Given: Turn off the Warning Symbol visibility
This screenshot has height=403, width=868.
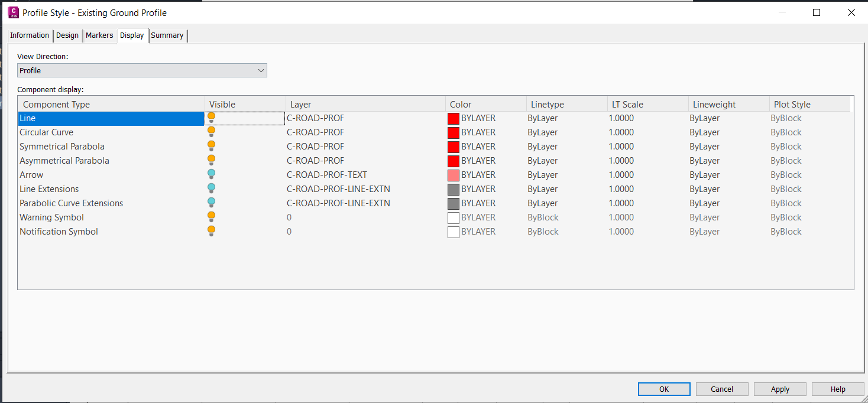Looking at the screenshot, I should coord(211,217).
